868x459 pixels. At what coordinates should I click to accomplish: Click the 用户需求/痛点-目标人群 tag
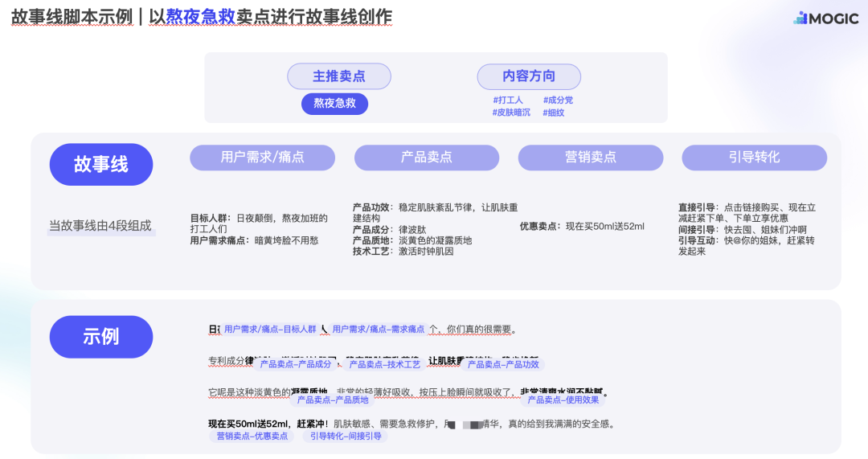click(x=270, y=330)
